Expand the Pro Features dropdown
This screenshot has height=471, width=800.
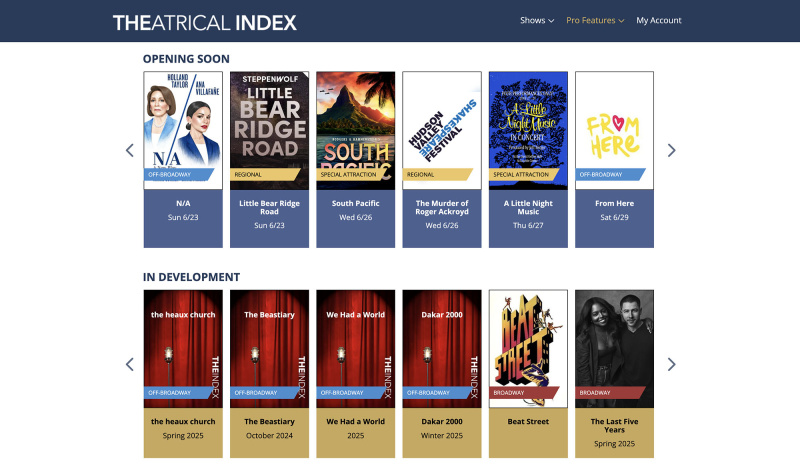coord(595,20)
